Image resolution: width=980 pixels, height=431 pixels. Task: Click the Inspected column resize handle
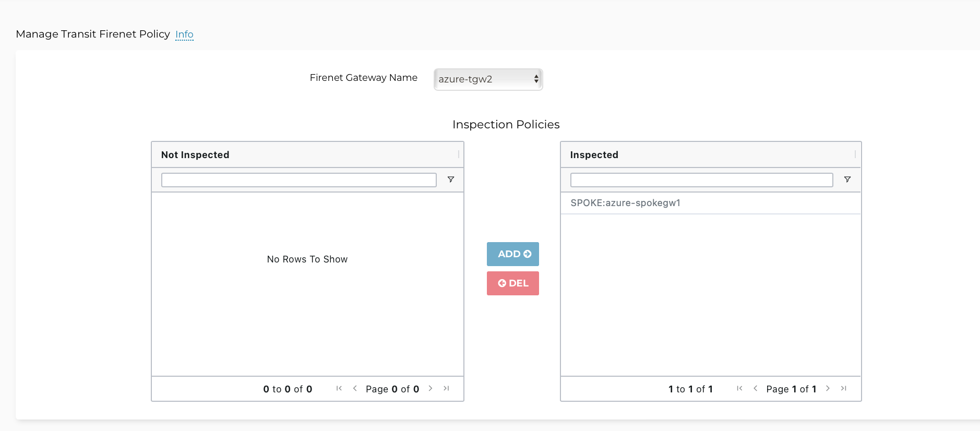point(855,154)
